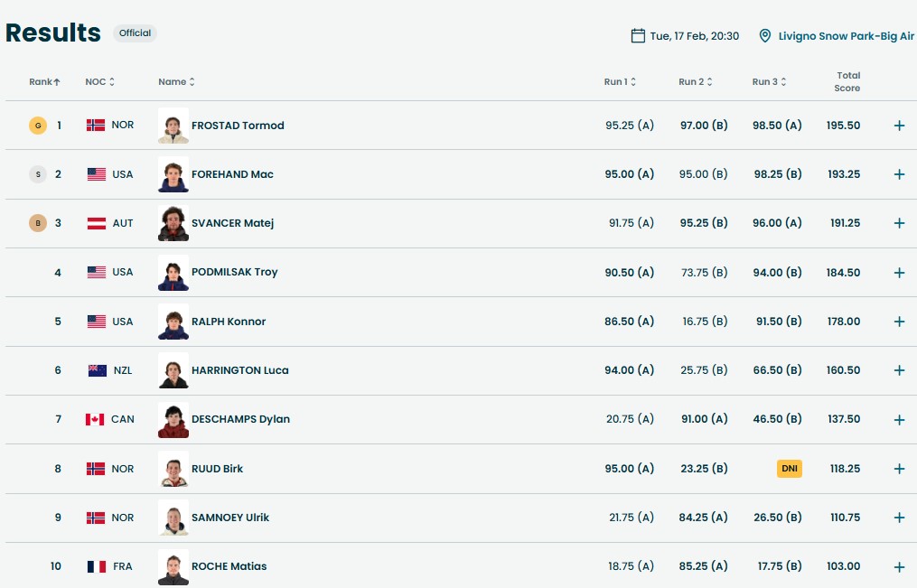Sort by Run 1 scores
Viewport: 917px width, 588px height.
click(x=620, y=82)
